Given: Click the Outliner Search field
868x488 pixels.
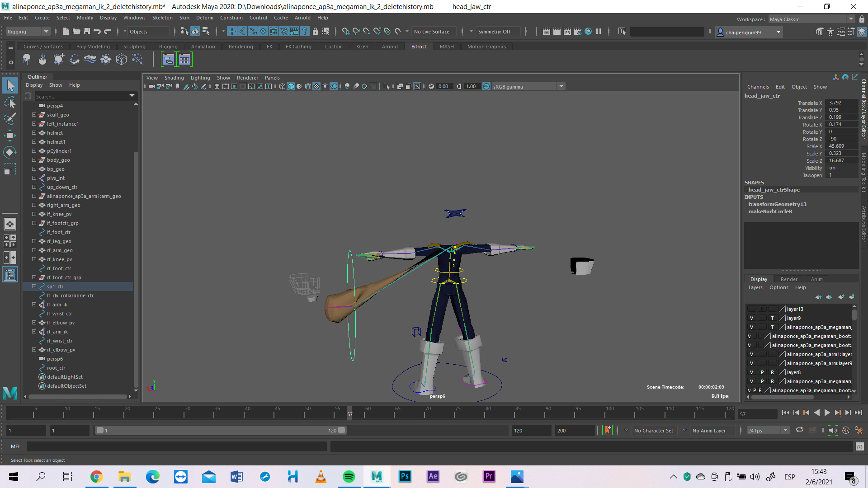Looking at the screenshot, I should point(81,96).
